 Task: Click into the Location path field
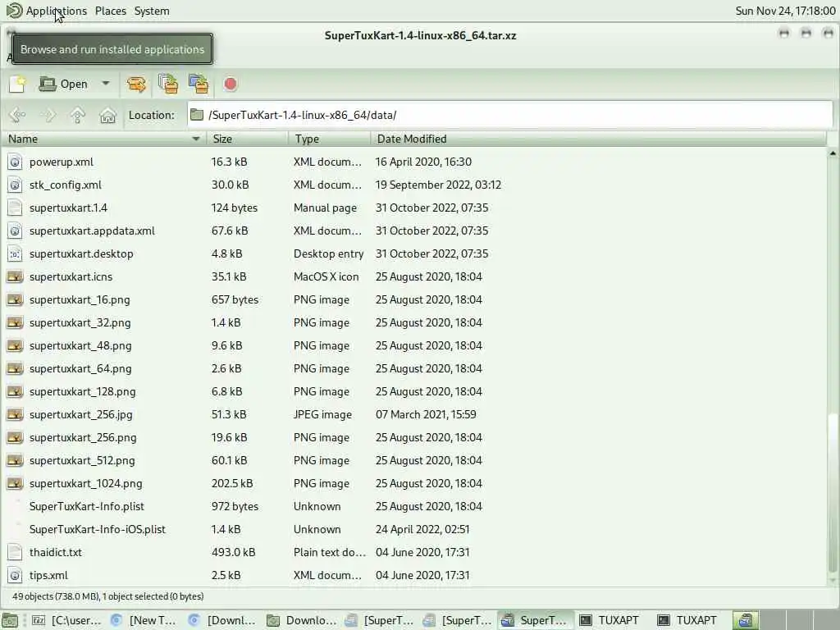click(510, 115)
